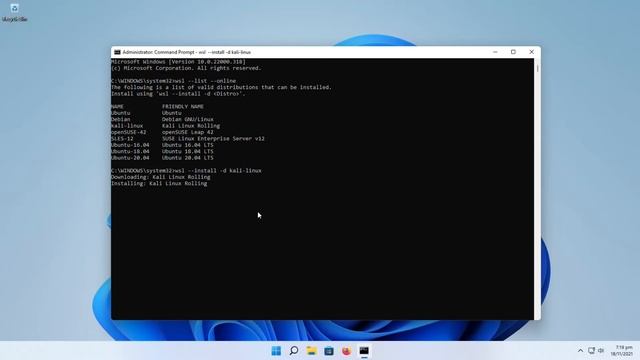Click 'Ubuntu-16.04' distribution row
Screen dimensions: 640x360
pyautogui.click(x=162, y=145)
